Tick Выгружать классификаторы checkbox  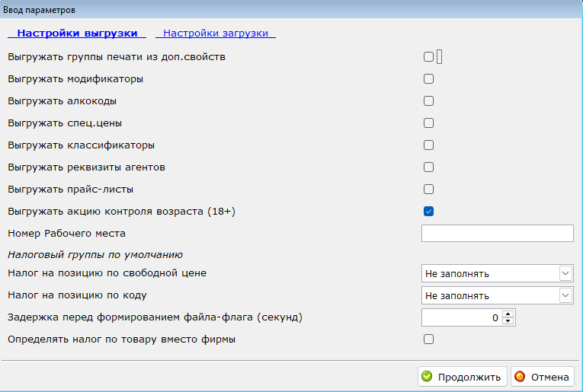point(428,145)
